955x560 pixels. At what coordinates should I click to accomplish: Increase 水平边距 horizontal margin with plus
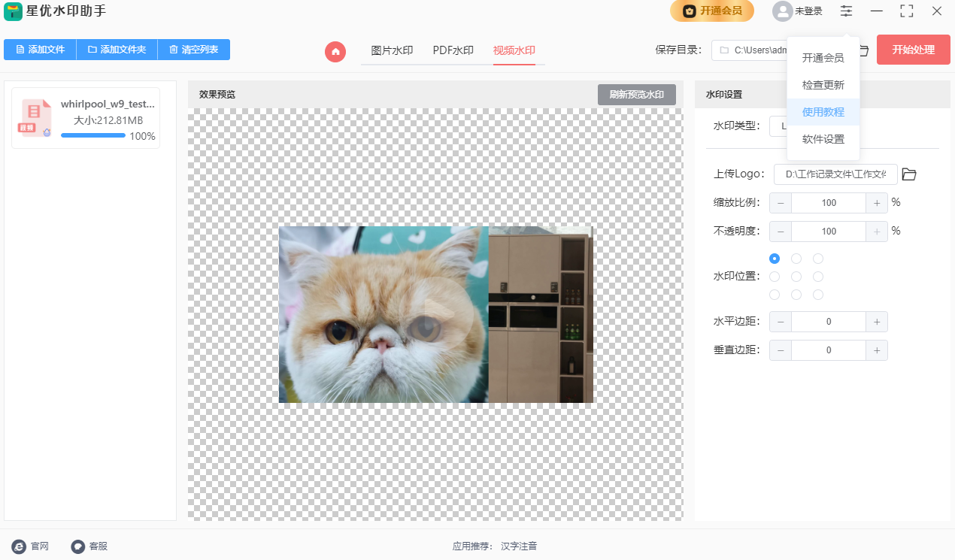(876, 322)
